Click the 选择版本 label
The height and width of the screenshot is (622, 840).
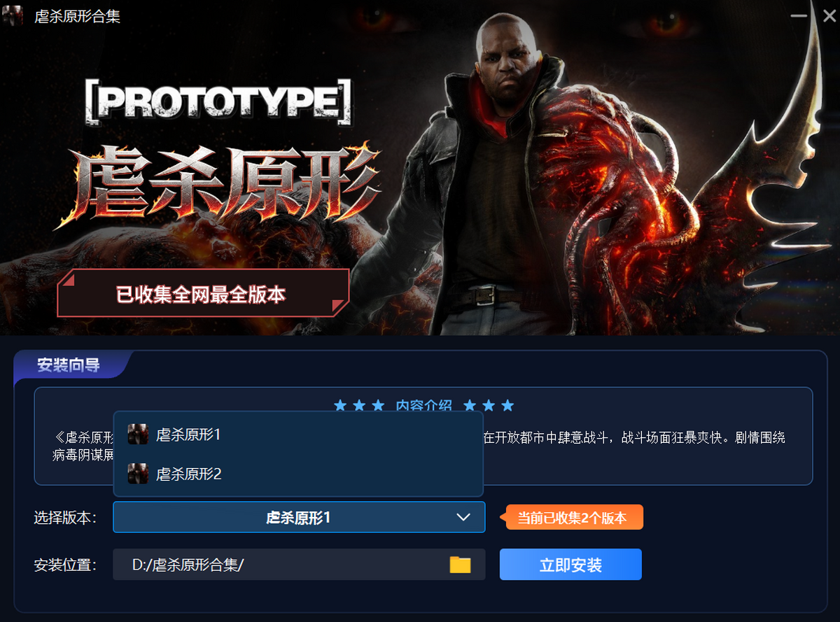pyautogui.click(x=65, y=518)
